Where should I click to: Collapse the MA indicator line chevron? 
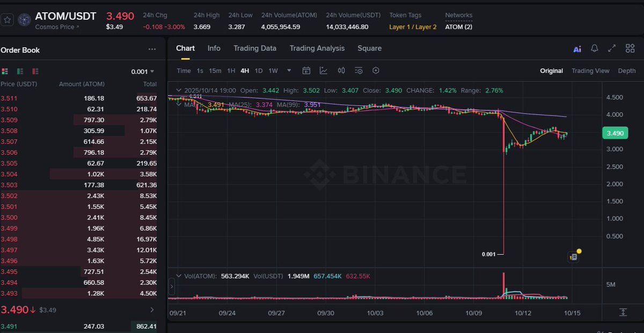click(x=179, y=104)
